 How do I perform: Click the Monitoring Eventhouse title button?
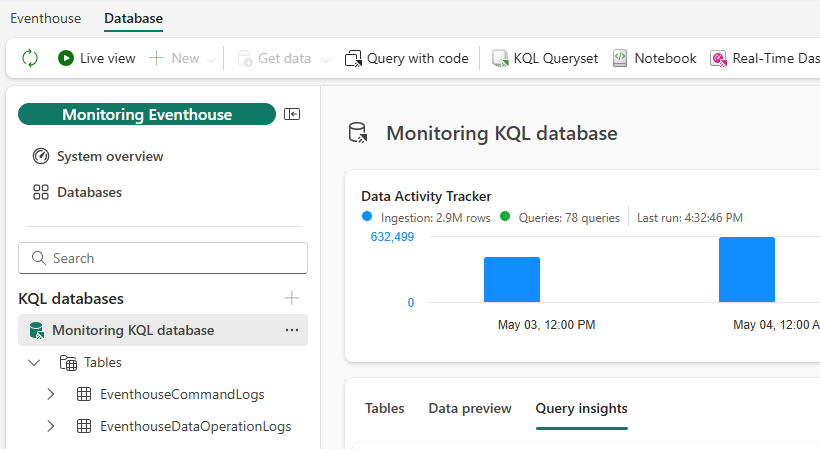[x=147, y=114]
